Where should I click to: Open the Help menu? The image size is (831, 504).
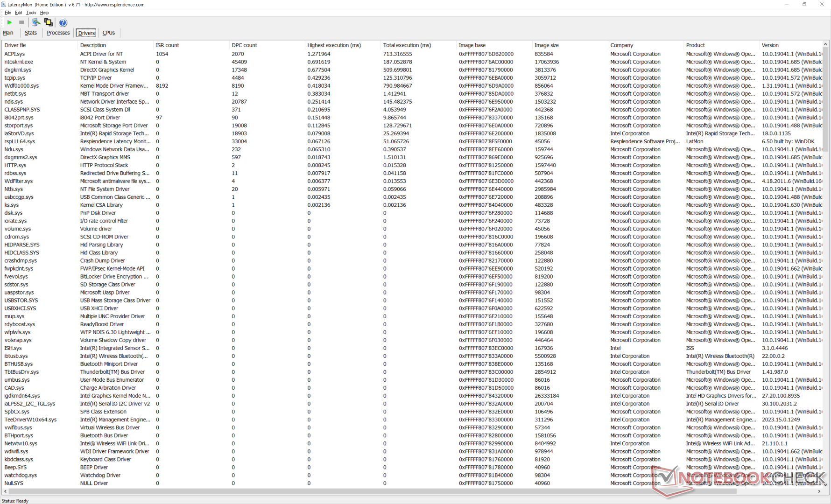44,13
